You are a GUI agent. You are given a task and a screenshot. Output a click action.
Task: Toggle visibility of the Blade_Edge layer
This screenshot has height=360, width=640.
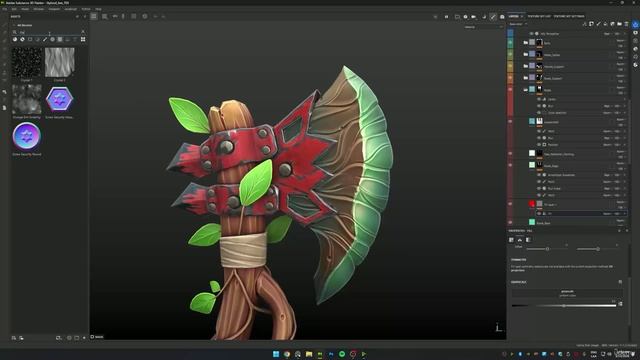pos(510,165)
